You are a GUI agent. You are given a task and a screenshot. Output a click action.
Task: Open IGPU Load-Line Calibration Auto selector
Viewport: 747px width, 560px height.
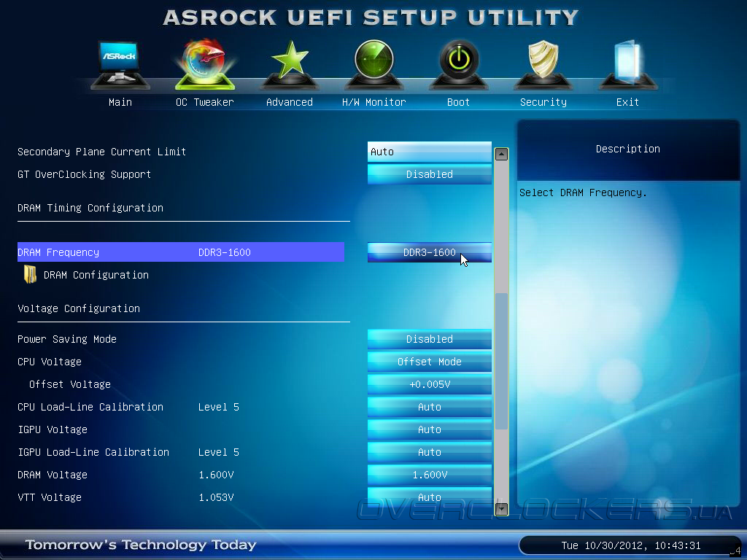point(429,452)
